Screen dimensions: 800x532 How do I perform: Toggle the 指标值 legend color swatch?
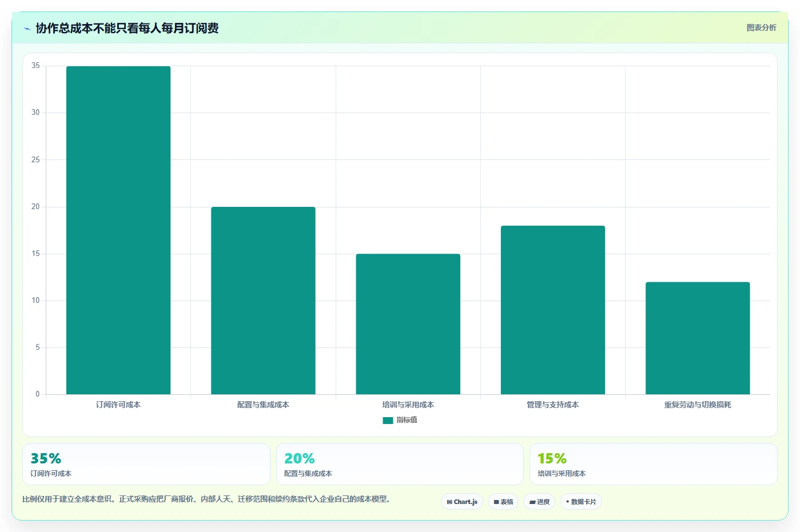[388, 420]
